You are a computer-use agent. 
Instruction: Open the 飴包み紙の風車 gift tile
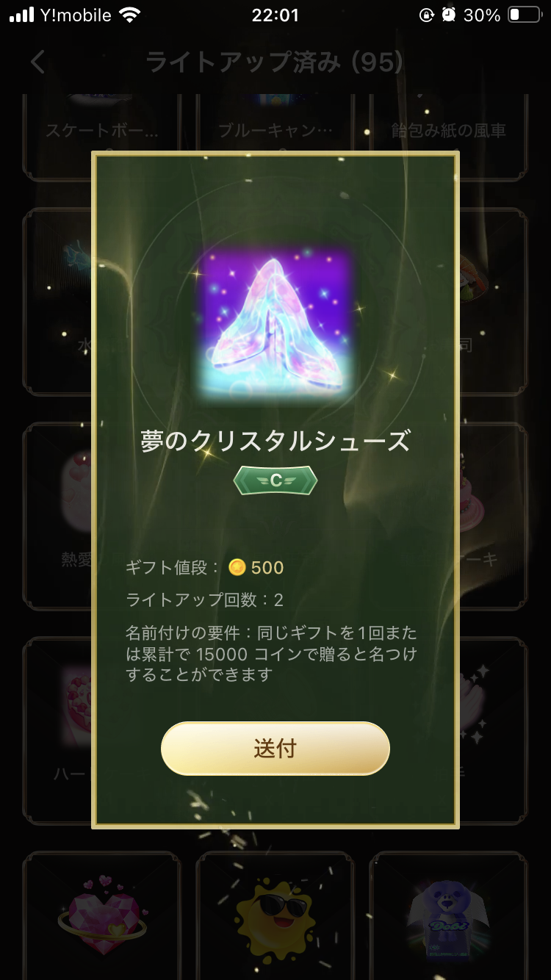(448, 136)
